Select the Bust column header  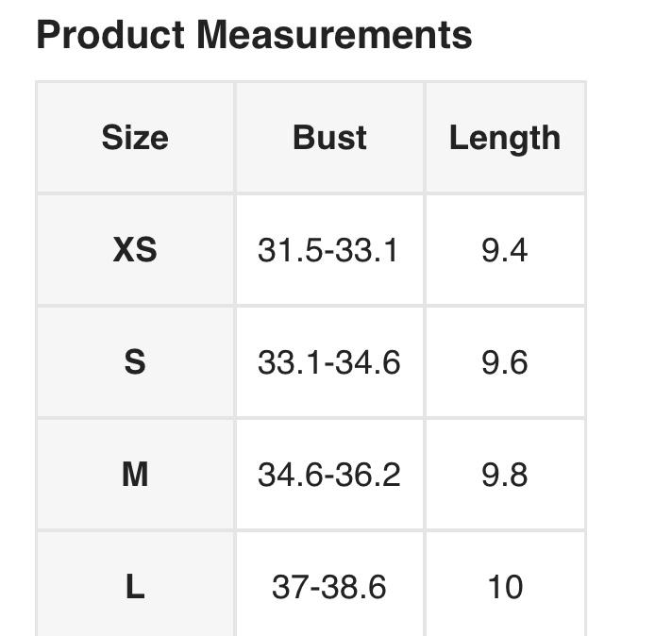pyautogui.click(x=329, y=138)
